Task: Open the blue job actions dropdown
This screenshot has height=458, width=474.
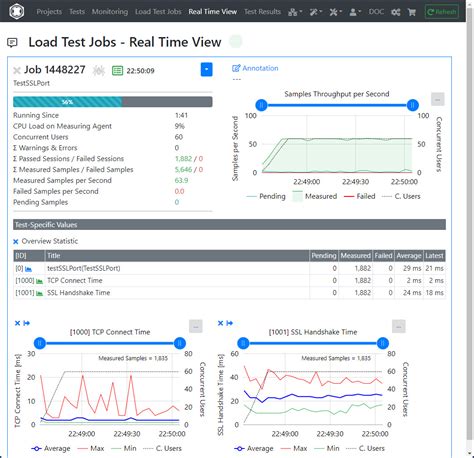Action: pos(206,69)
